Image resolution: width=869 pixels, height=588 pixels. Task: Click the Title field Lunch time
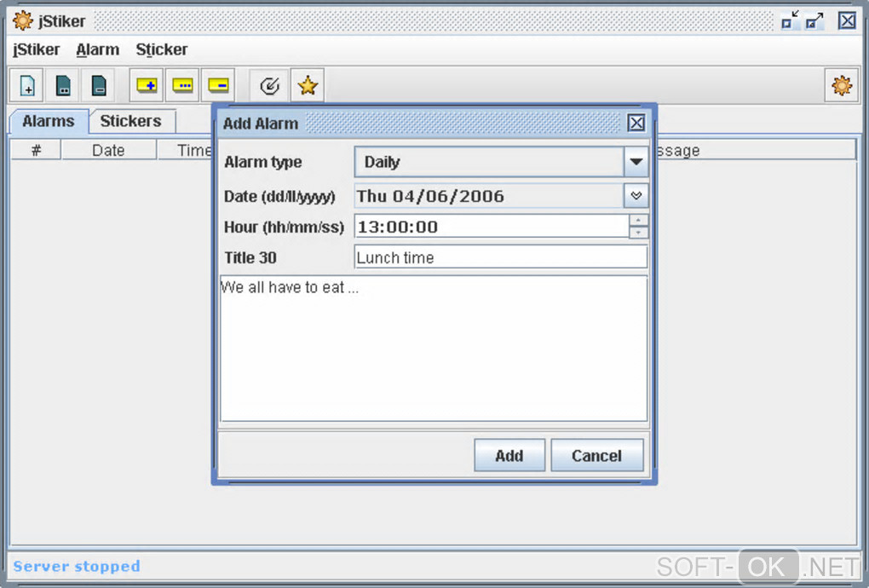[x=500, y=257]
